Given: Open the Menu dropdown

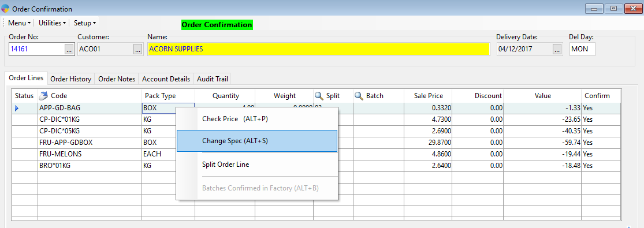Looking at the screenshot, I should click(x=19, y=23).
